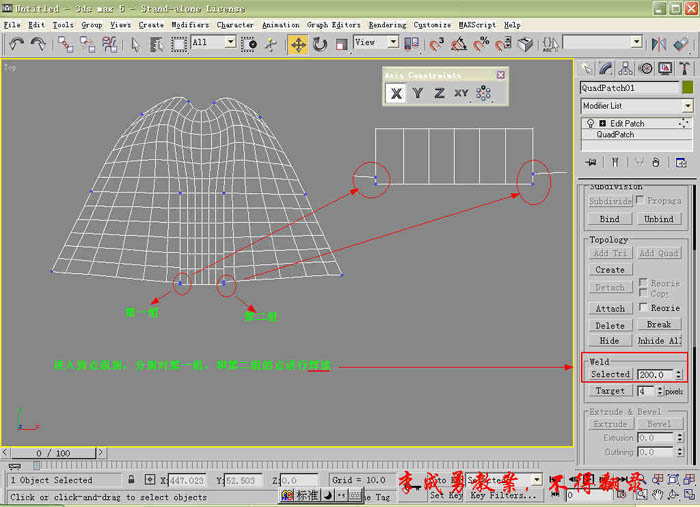Click the time slider 0 / 100

53,453
